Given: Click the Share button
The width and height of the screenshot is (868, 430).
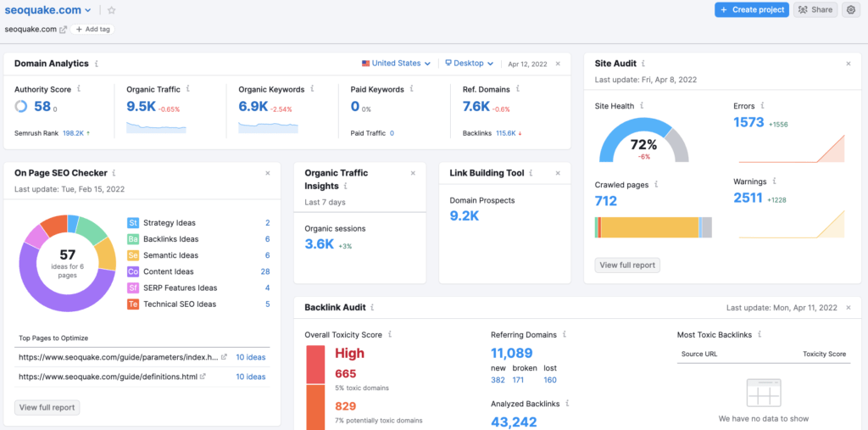Looking at the screenshot, I should (x=815, y=10).
